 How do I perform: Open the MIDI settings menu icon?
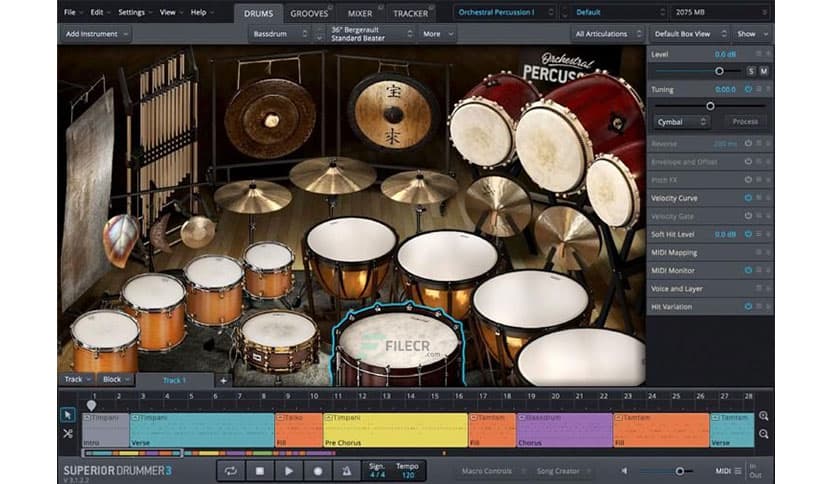[x=738, y=471]
